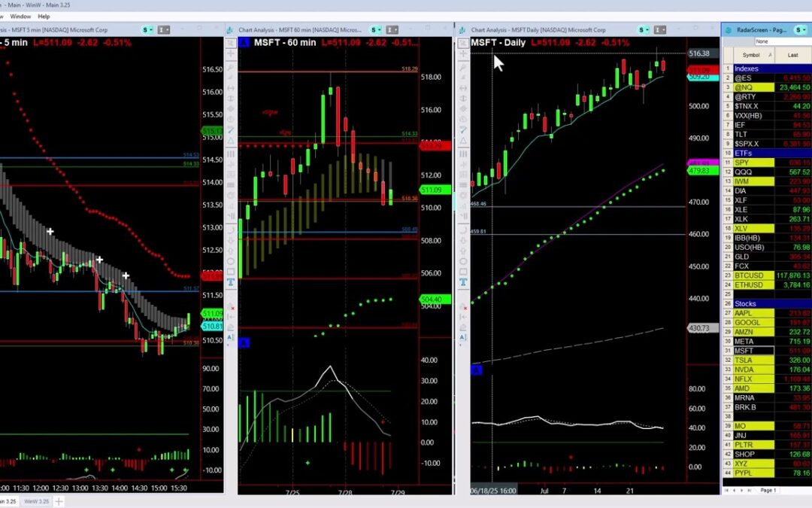
Task: Open the symbol link 'S' dropdown on the 5 min chart
Action: [147, 29]
